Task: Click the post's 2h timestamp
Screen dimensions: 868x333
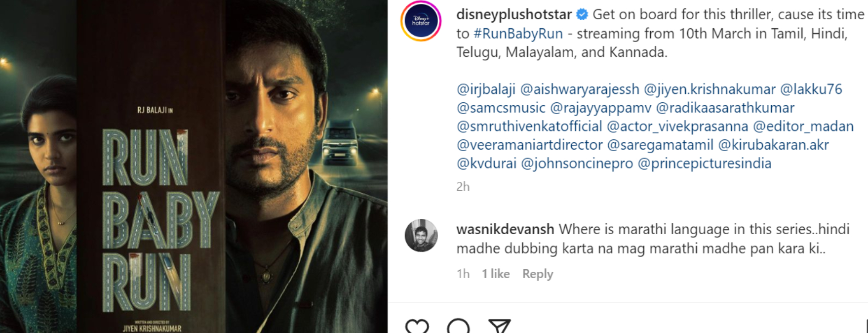Action: (x=463, y=187)
